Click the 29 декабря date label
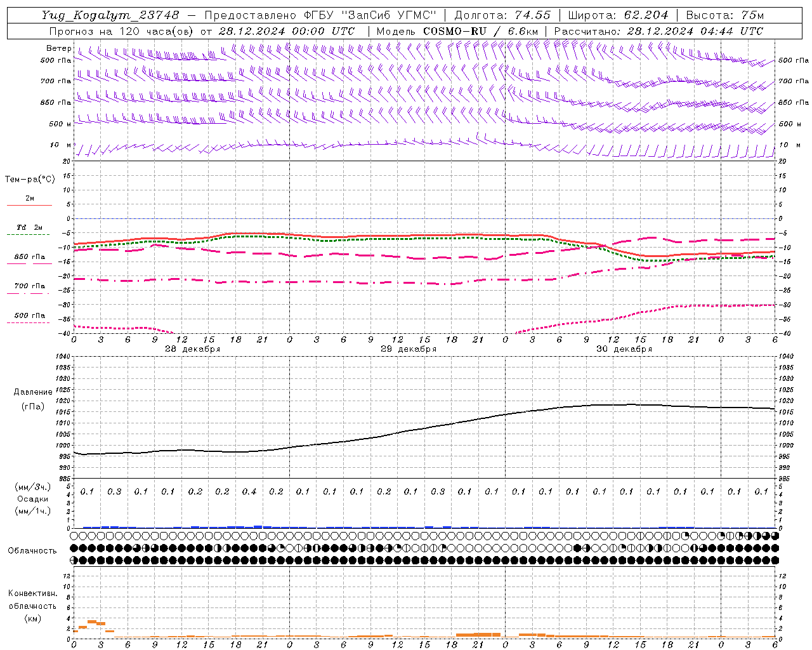The image size is (812, 650). click(x=409, y=349)
